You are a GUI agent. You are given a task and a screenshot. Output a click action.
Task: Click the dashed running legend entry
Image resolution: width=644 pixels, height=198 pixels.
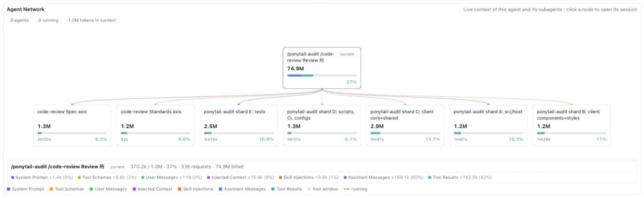pyautogui.click(x=355, y=189)
